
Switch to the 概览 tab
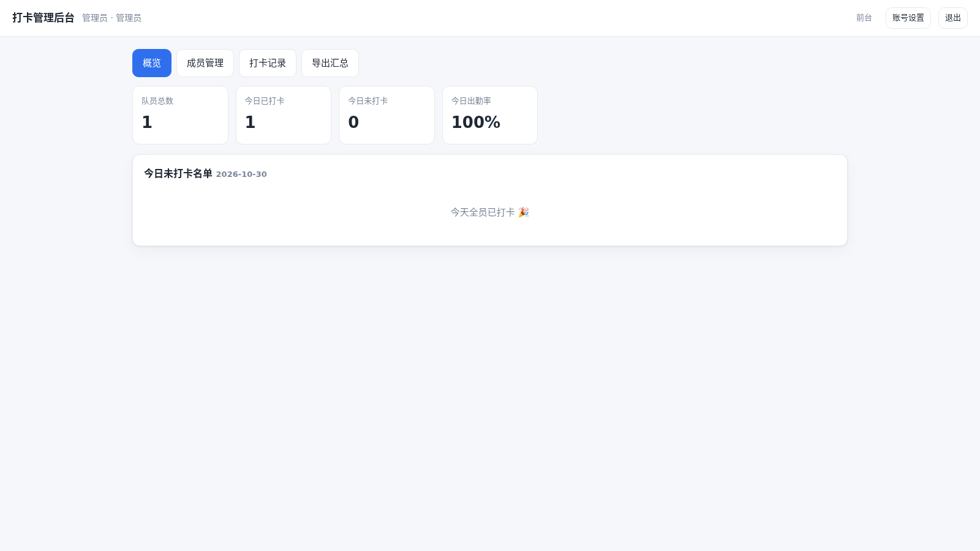coord(152,63)
